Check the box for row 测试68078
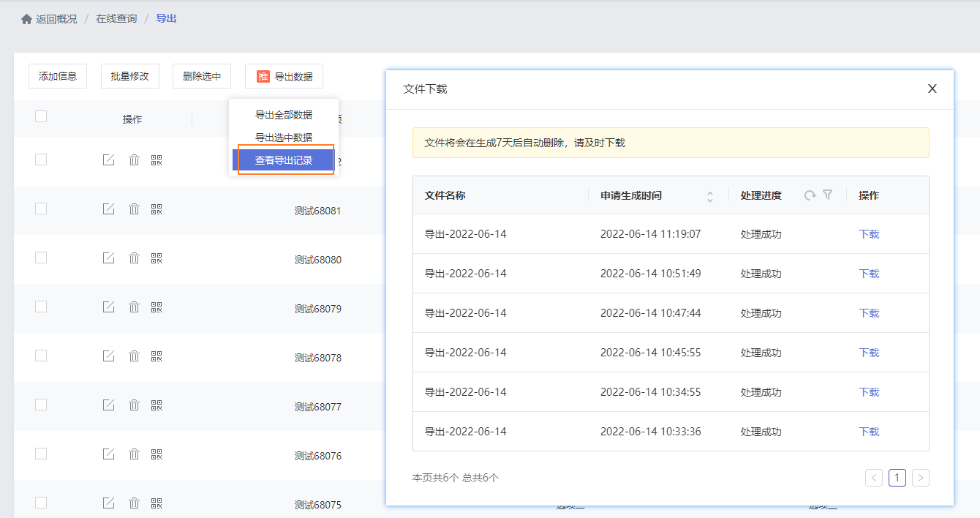This screenshot has height=518, width=980. click(x=41, y=356)
